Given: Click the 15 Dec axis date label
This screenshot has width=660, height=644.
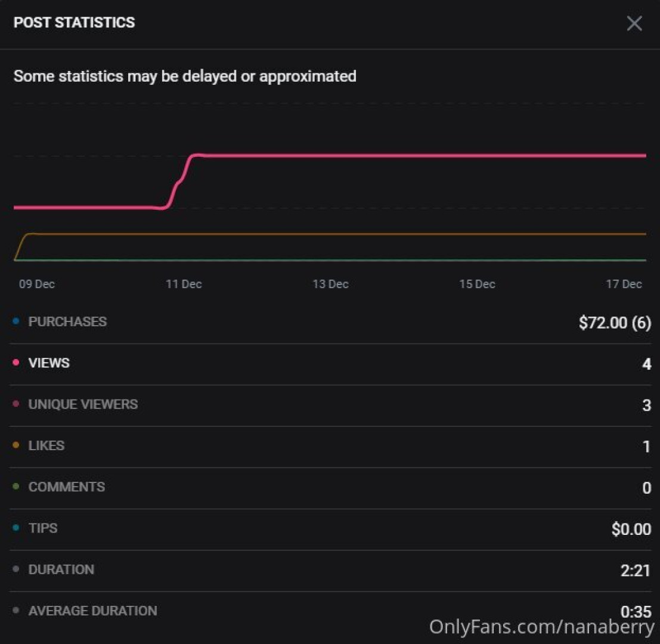Looking at the screenshot, I should pyautogui.click(x=477, y=284).
